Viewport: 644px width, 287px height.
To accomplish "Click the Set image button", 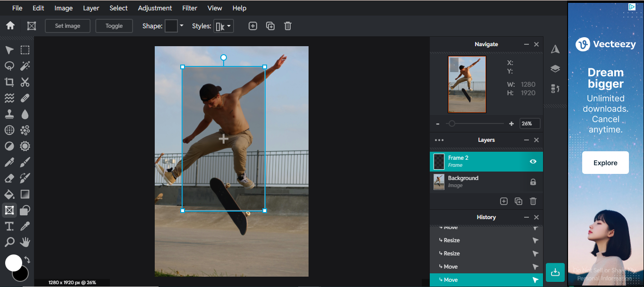I will tap(67, 26).
